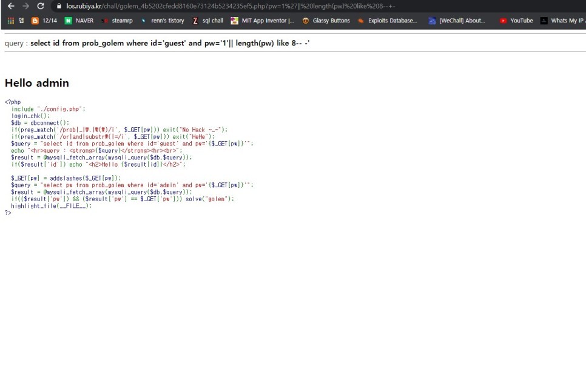Viewport: 586px width, 392px height.
Task: Open the steamrp bookmark
Action: tap(117, 21)
